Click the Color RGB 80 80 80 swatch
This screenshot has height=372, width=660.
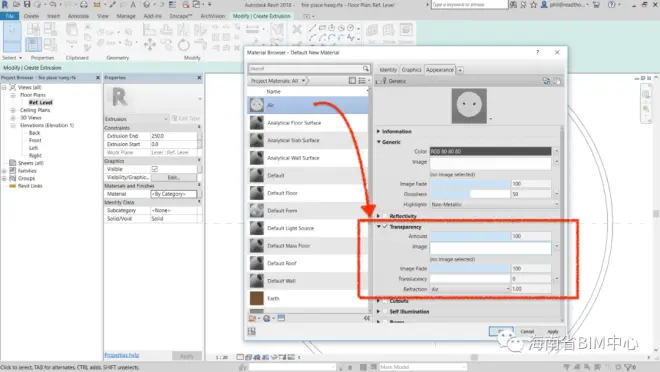pyautogui.click(x=490, y=151)
